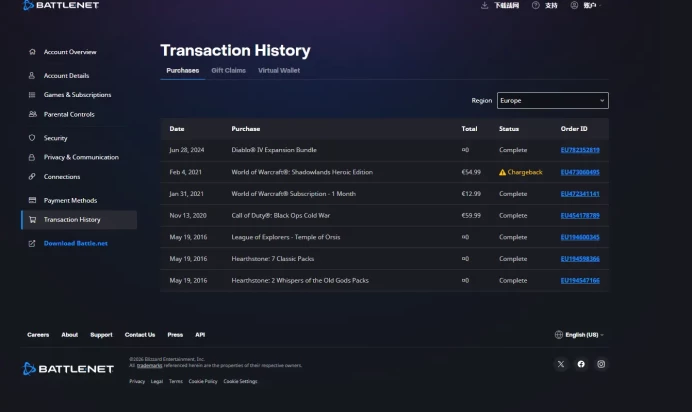Open the Black Ops Cold War order ID
Viewport: 692px width, 412px height.
[580, 215]
